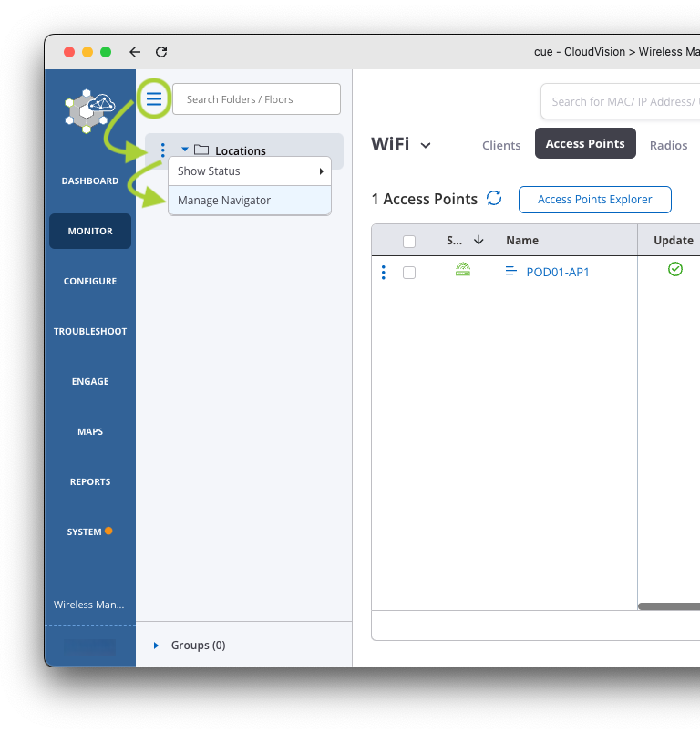Open row actions menu for POD01-AP1
The image size is (700, 734).
click(384, 272)
